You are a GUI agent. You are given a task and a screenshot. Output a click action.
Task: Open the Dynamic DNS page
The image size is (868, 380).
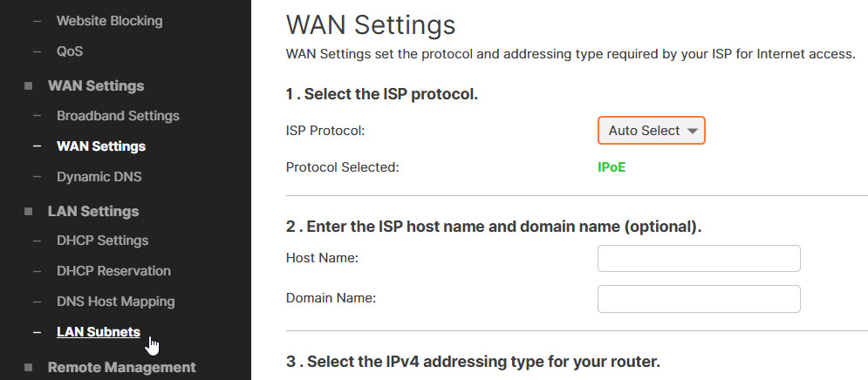click(99, 177)
